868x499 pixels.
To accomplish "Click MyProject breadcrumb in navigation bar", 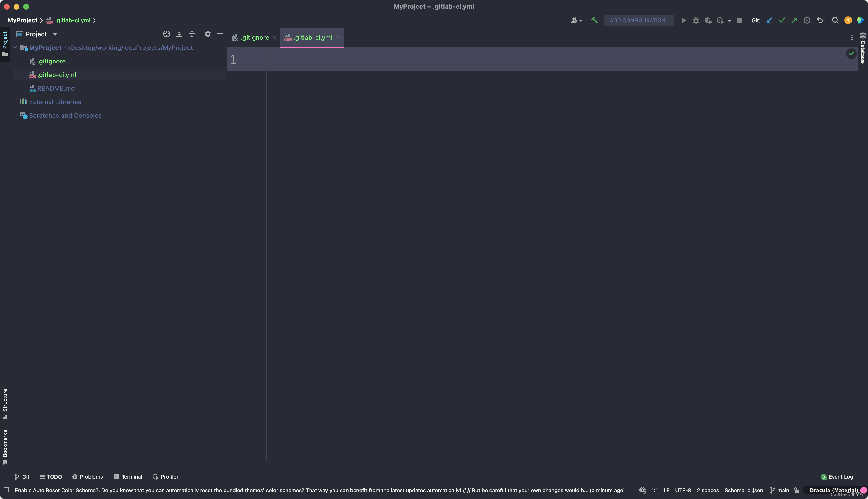I will (x=23, y=20).
